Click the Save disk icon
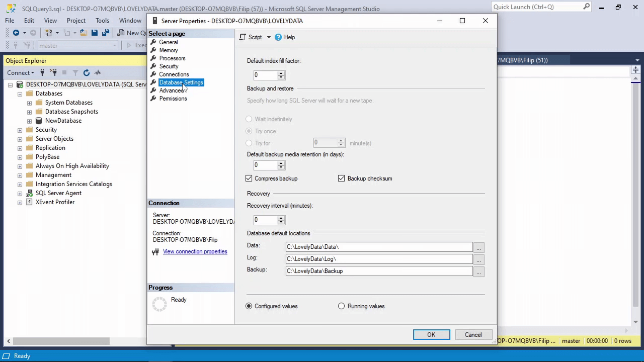644x362 pixels. click(94, 33)
